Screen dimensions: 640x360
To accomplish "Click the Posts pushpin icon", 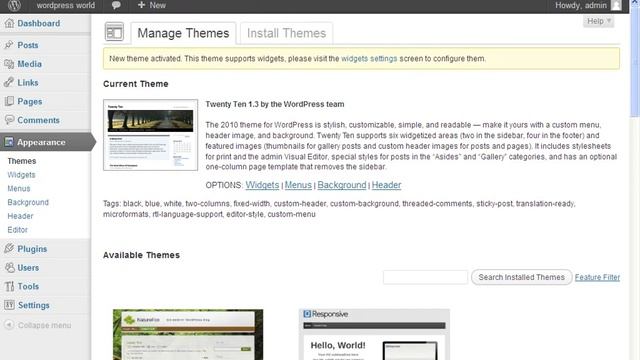I will (9, 45).
